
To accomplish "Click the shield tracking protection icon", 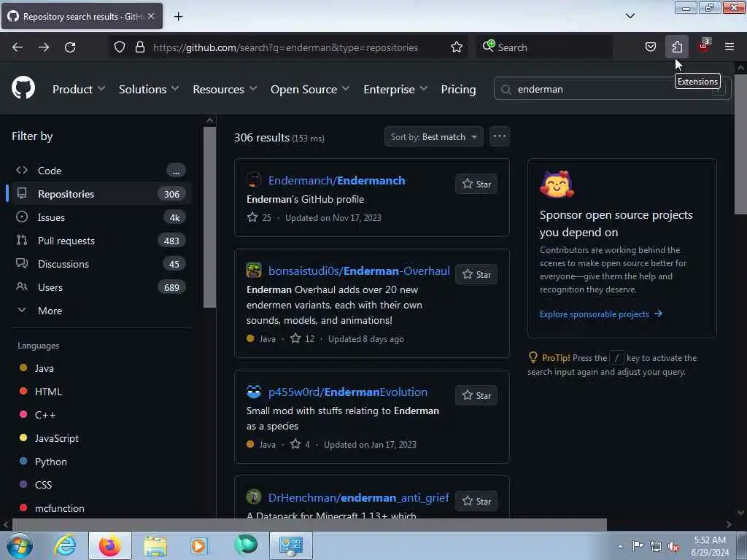I will tap(120, 47).
